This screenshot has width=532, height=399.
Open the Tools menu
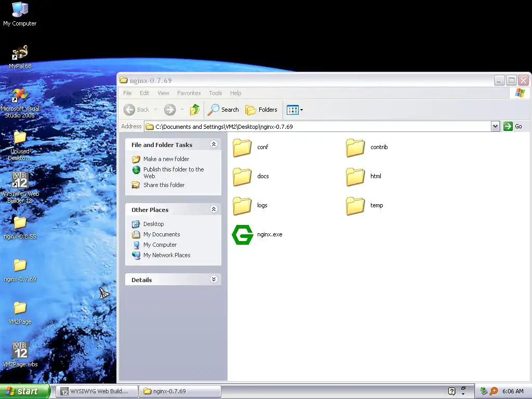[x=216, y=93]
